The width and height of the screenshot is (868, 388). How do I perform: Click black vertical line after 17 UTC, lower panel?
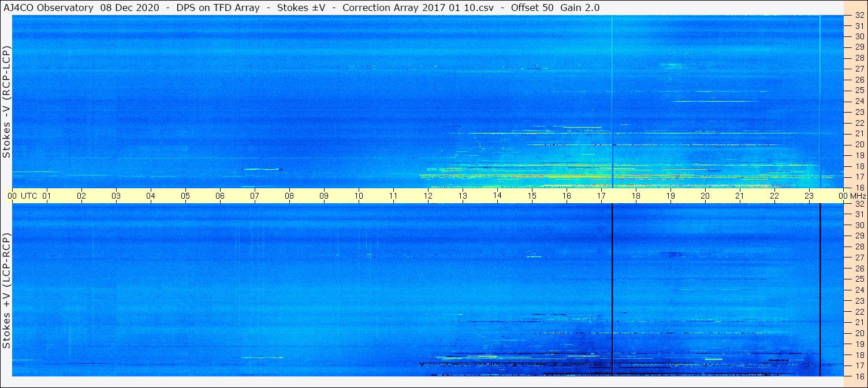click(x=612, y=290)
